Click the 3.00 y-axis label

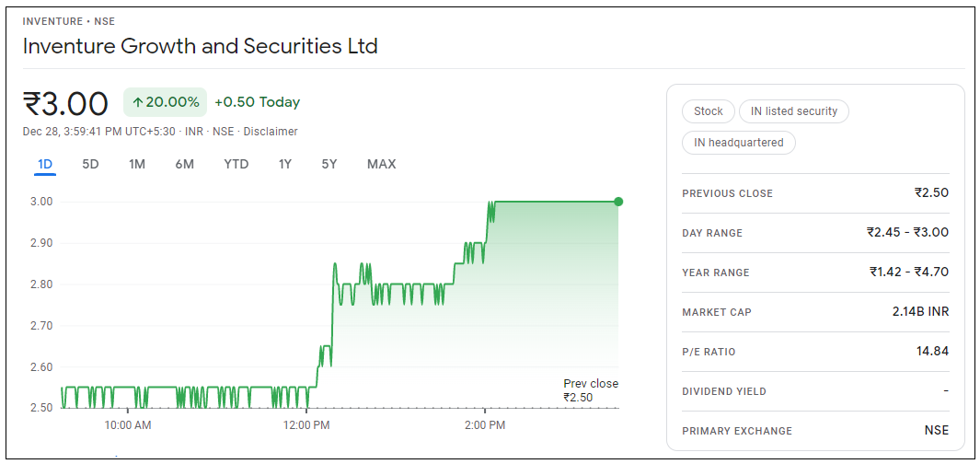pyautogui.click(x=41, y=202)
